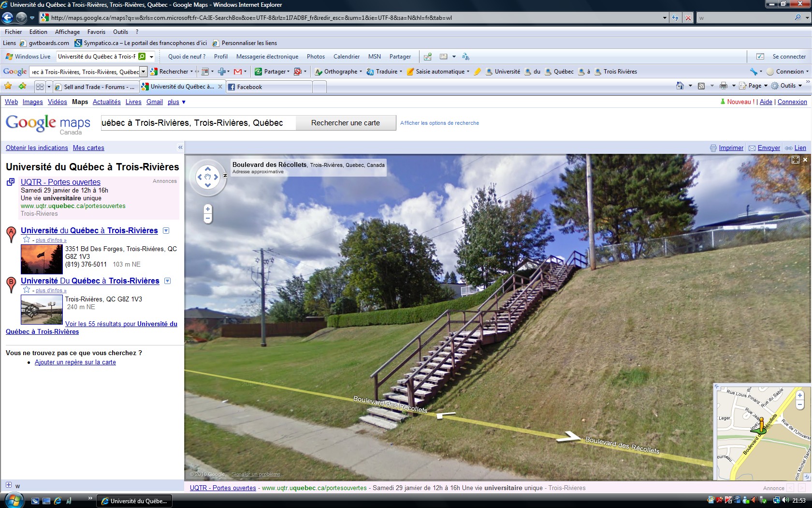The height and width of the screenshot is (508, 812).
Task: Zoom in the Street View image
Action: (208, 209)
